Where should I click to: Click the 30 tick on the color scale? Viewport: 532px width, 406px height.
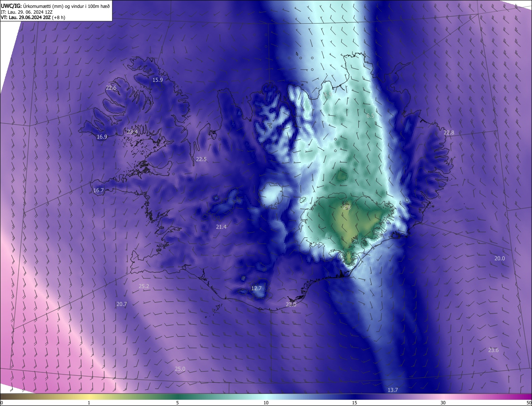pyautogui.click(x=443, y=403)
